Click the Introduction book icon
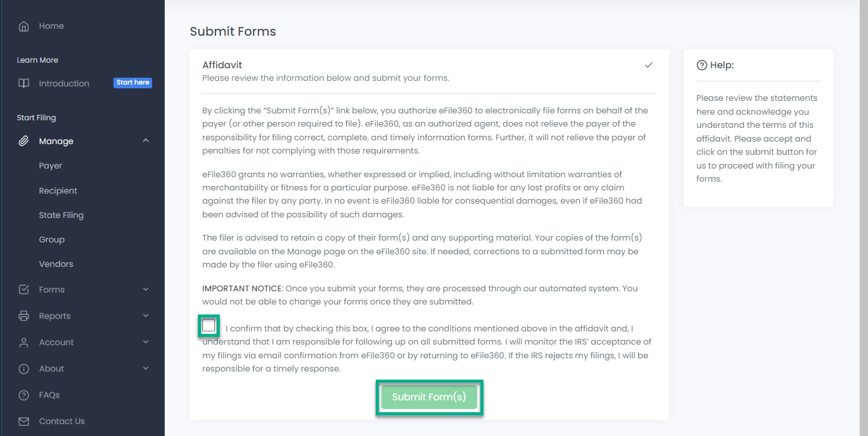 click(x=24, y=83)
